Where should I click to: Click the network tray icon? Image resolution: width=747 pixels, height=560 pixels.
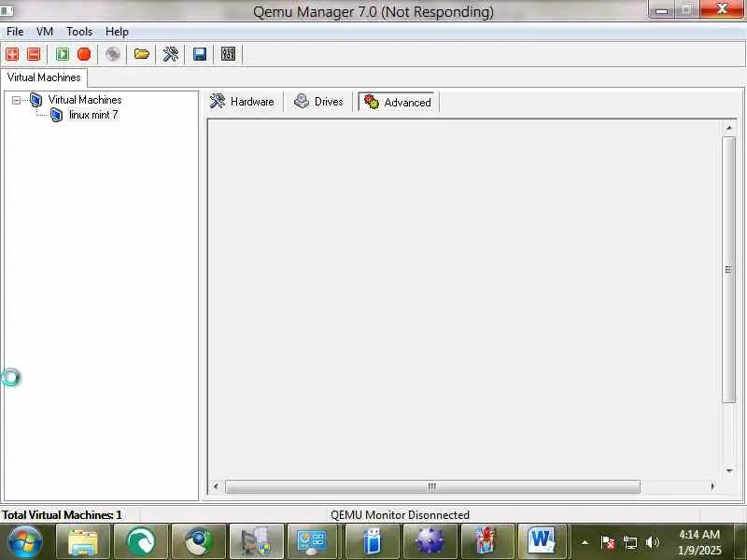pos(629,542)
